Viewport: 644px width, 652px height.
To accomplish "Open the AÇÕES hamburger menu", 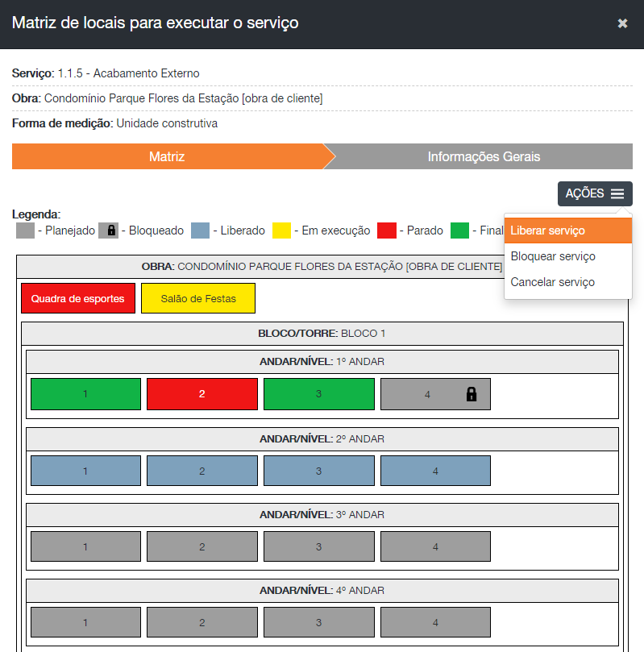I will tap(595, 193).
